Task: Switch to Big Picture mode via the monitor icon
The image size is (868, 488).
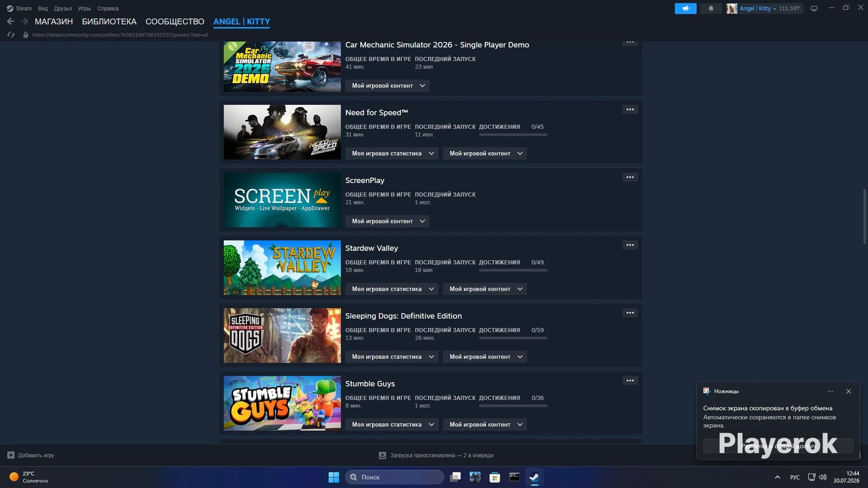Action: point(814,8)
